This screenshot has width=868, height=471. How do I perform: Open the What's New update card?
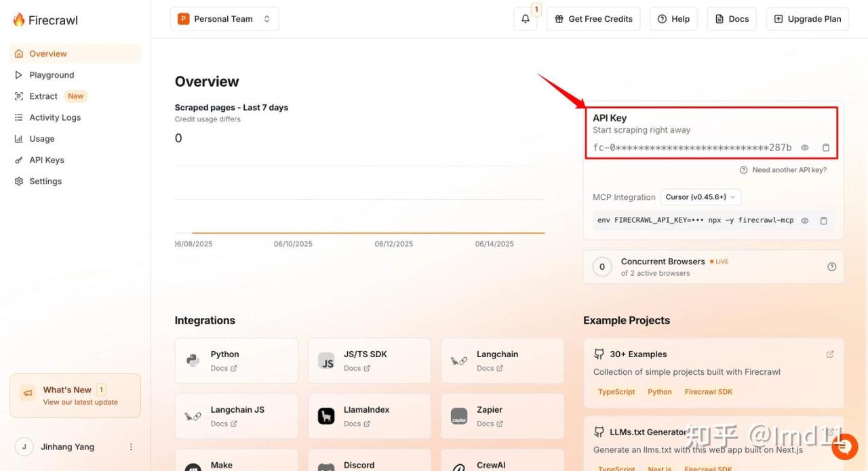(x=75, y=396)
